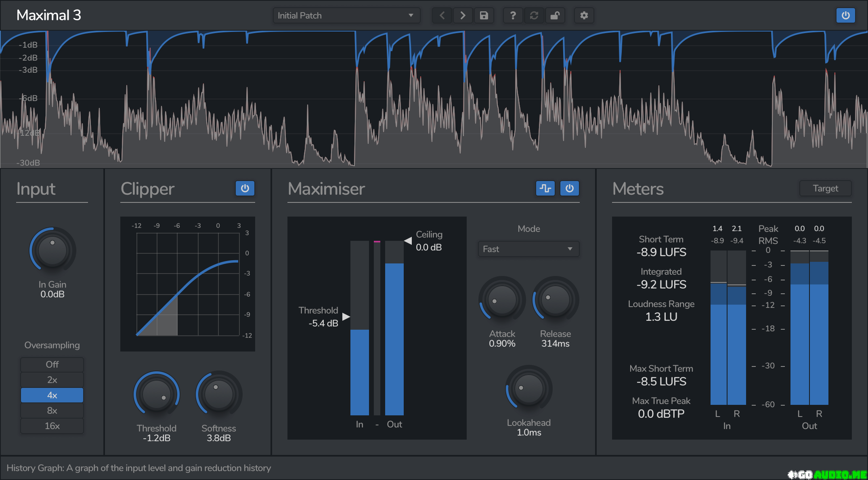868x480 pixels.
Task: Toggle the Maximiser power button
Action: 570,188
